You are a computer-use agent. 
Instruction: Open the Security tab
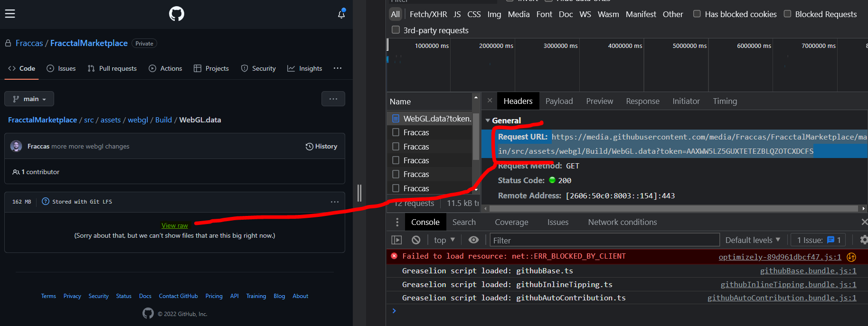point(258,68)
